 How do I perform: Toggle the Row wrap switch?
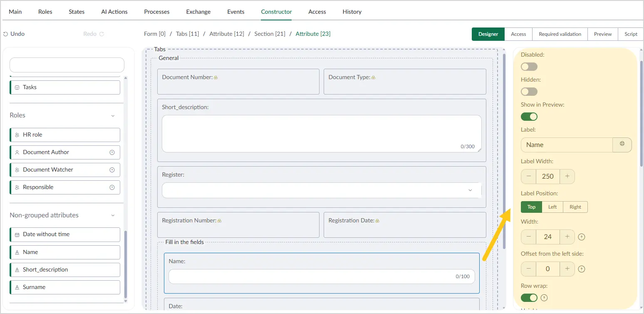coord(529,298)
